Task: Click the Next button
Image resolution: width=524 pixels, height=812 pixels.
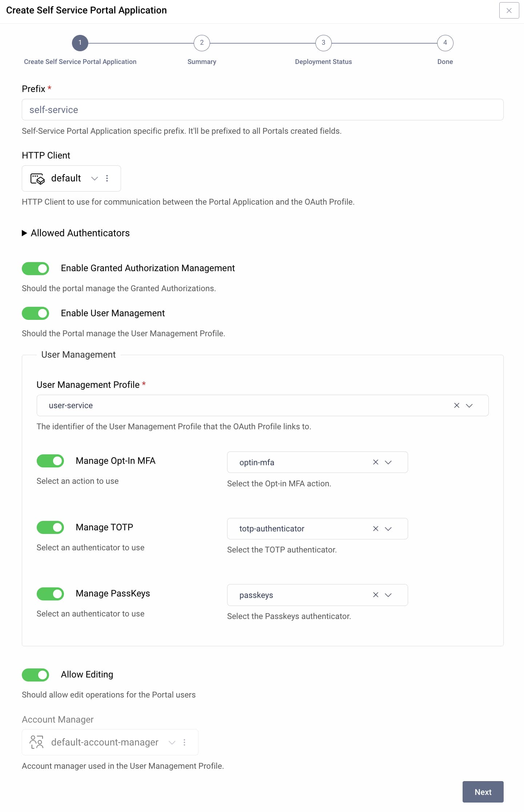Action: (483, 792)
